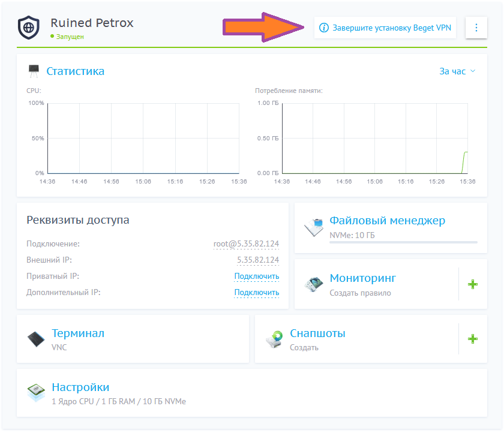This screenshot has width=504, height=433.
Task: Open the Статистика section title
Action: click(x=76, y=71)
